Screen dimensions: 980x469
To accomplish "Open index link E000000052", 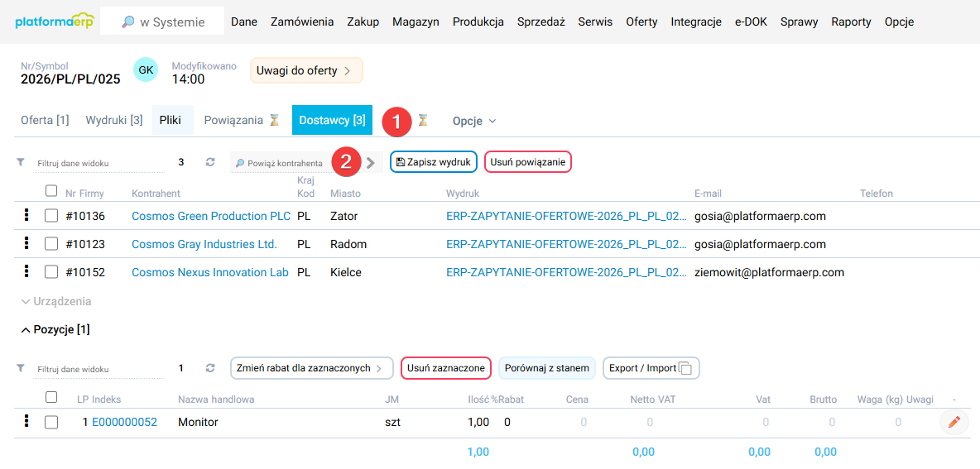I will (124, 423).
